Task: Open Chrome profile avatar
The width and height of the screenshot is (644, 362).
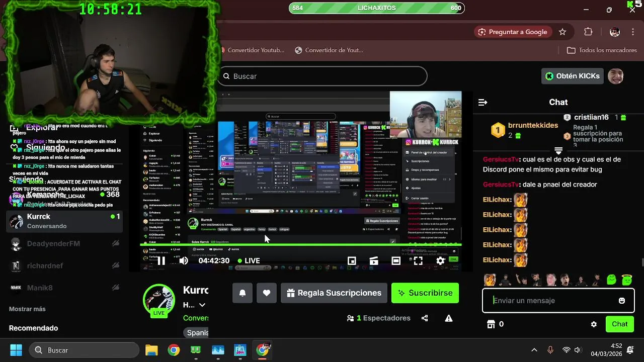Action: pos(614,32)
